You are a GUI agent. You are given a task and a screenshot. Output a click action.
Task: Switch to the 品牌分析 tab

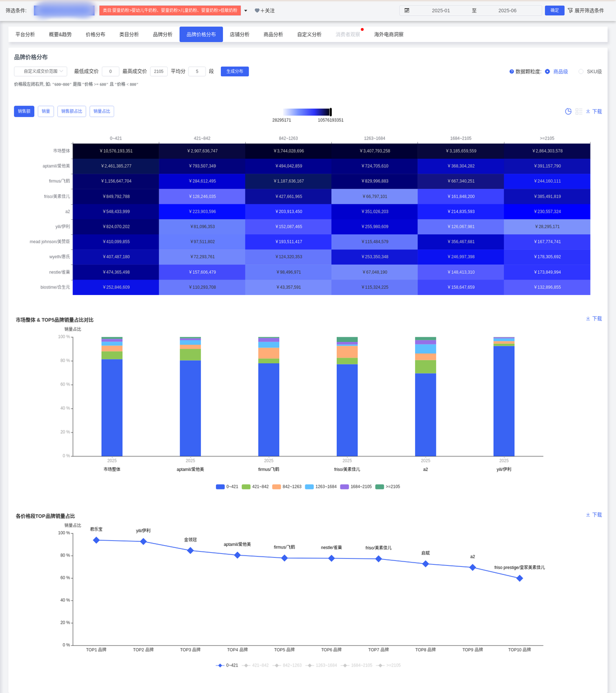(x=162, y=35)
